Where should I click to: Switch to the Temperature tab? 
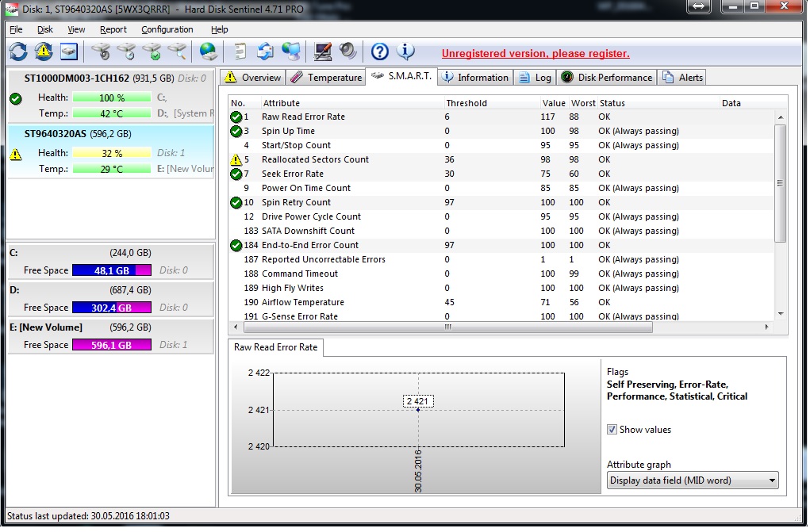(325, 78)
